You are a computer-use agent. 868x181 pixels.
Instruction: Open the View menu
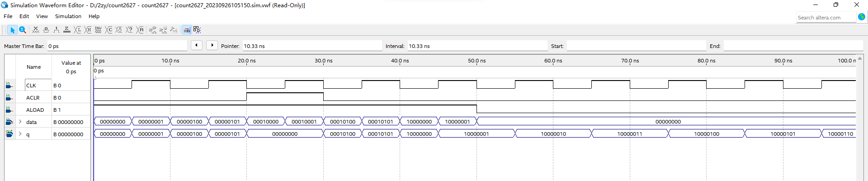[x=42, y=16]
